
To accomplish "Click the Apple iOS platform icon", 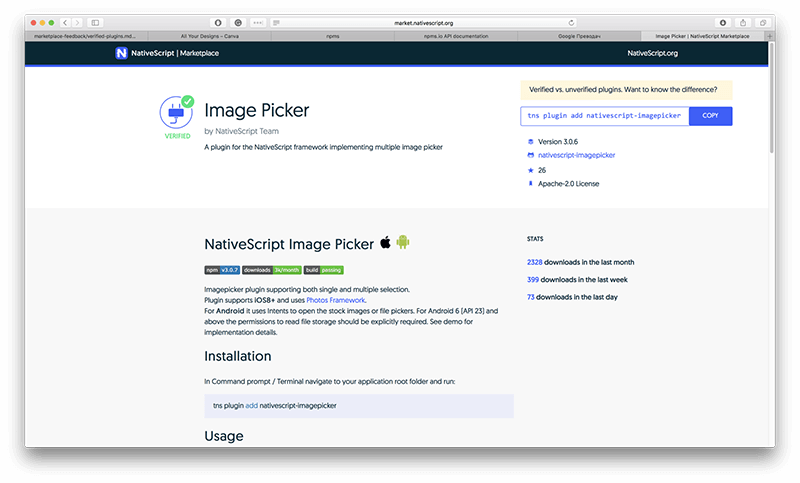I will tap(386, 242).
